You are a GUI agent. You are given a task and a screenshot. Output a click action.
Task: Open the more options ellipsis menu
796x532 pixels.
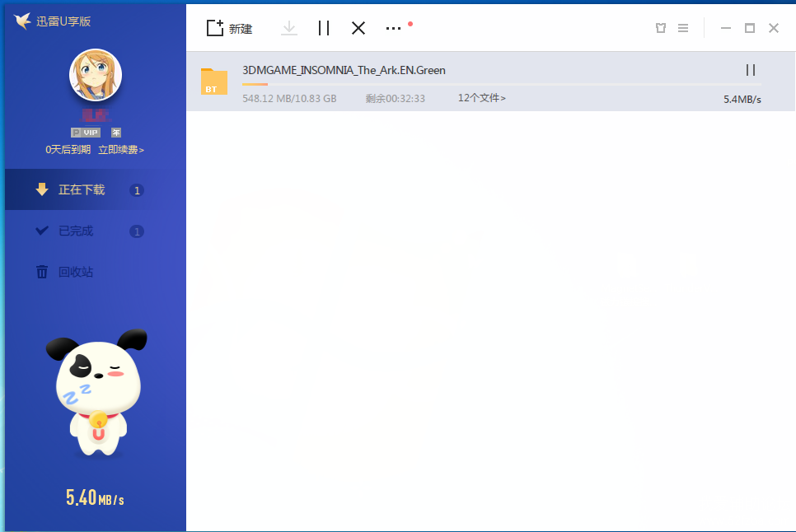(394, 28)
